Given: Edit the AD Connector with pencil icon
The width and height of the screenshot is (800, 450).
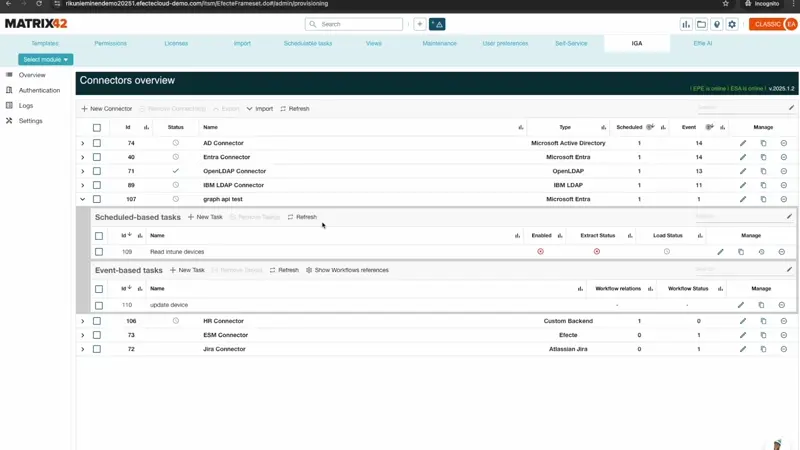Looking at the screenshot, I should 743,143.
